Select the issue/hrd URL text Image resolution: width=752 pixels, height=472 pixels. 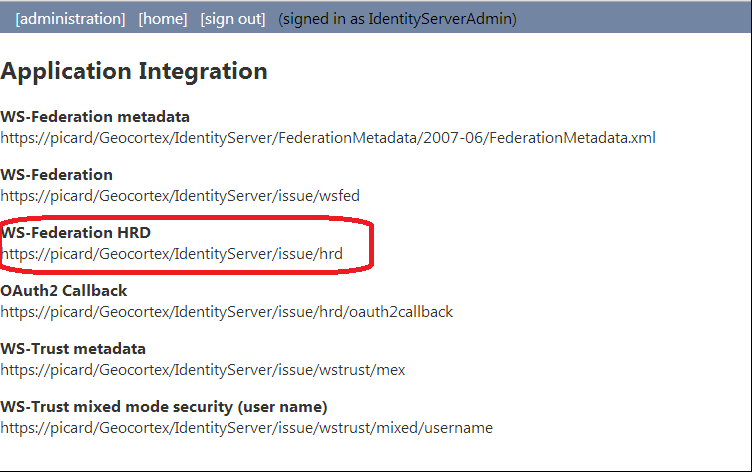coord(172,254)
